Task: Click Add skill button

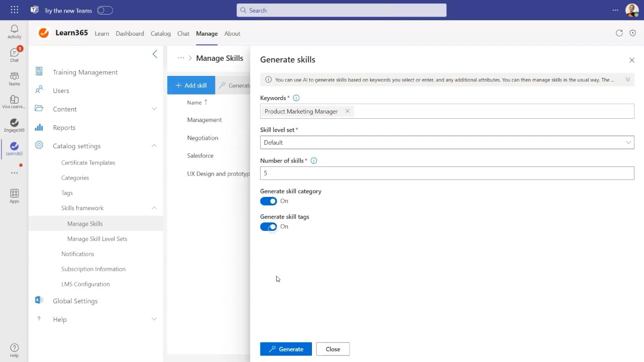Action: pyautogui.click(x=191, y=85)
